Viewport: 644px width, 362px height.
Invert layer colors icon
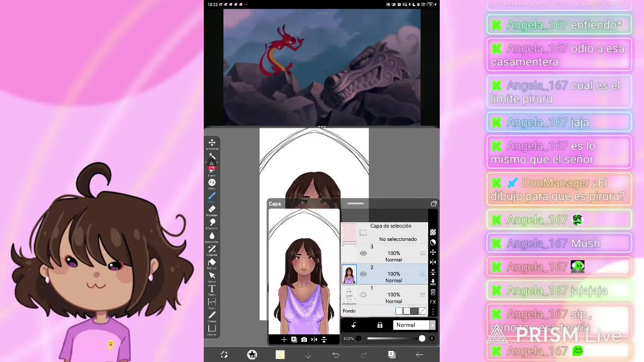coord(433,242)
